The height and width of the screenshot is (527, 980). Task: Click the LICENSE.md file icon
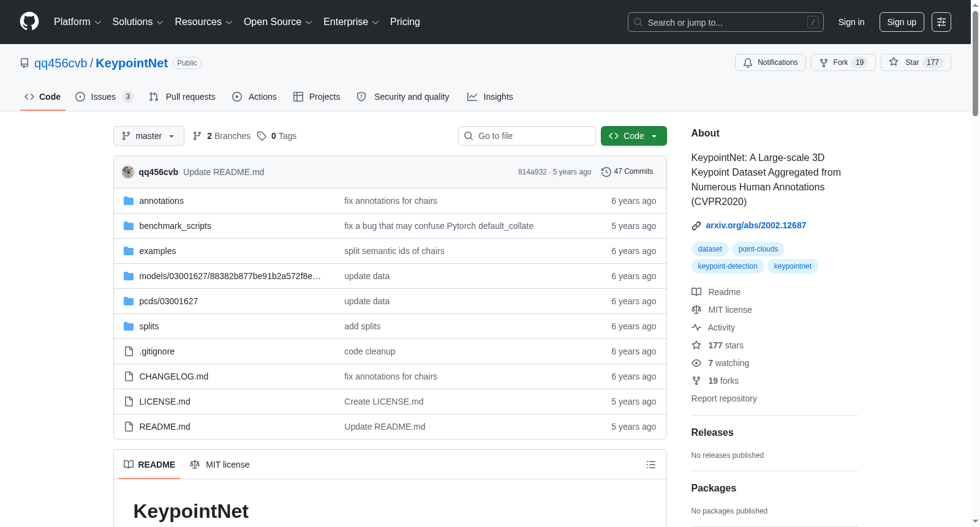129,402
